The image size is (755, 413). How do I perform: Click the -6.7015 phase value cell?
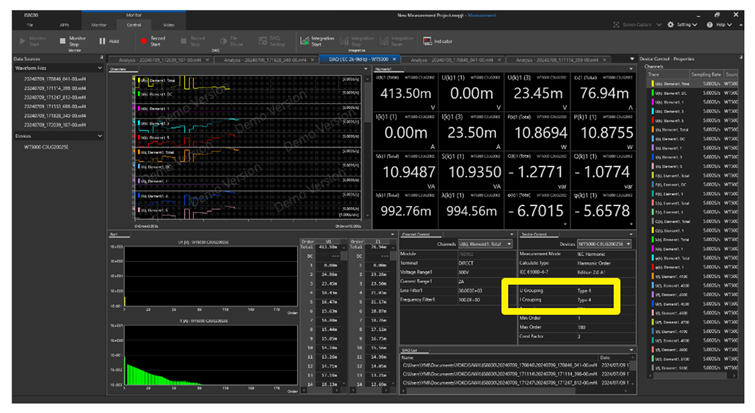pos(537,210)
